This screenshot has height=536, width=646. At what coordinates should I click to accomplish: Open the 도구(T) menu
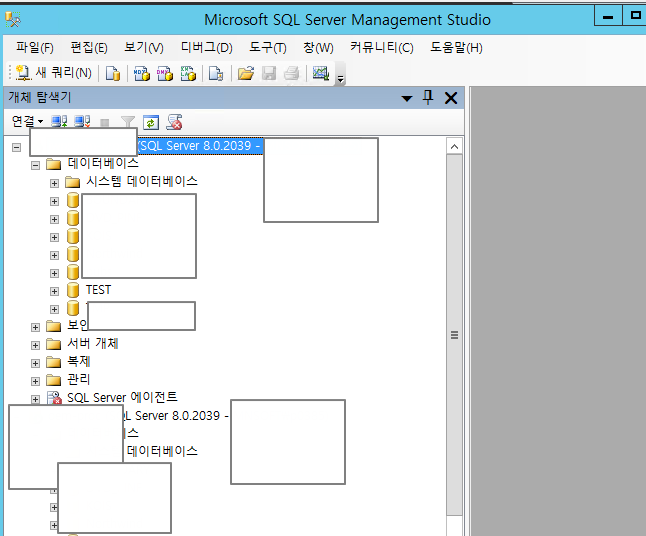268,48
